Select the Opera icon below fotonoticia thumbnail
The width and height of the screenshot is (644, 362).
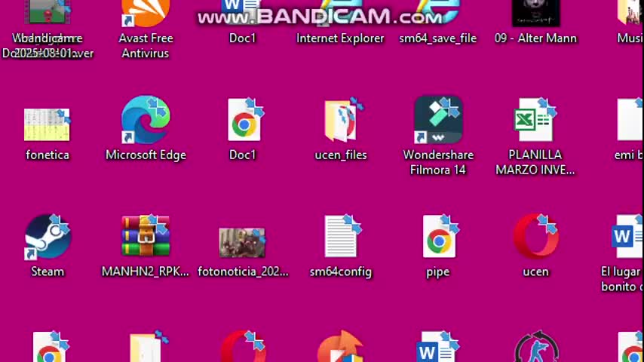[x=243, y=347]
